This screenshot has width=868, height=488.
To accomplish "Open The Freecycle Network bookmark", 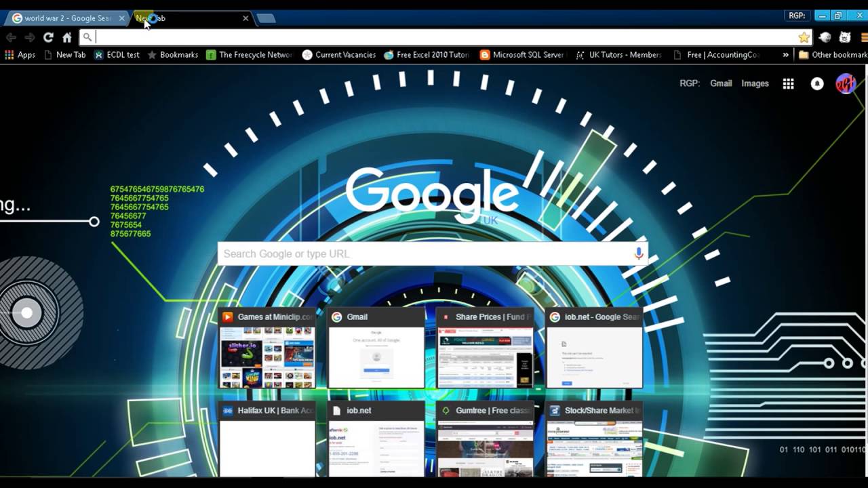I will click(x=249, y=55).
